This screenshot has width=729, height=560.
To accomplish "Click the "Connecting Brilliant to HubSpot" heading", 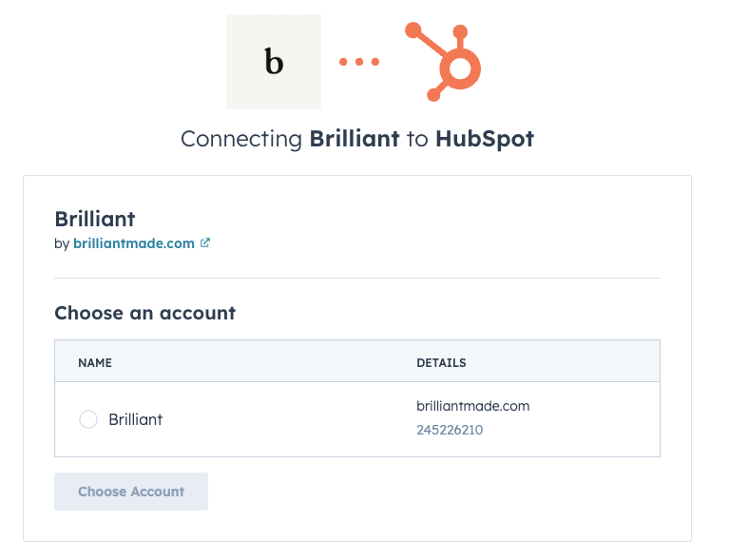I will [x=357, y=139].
